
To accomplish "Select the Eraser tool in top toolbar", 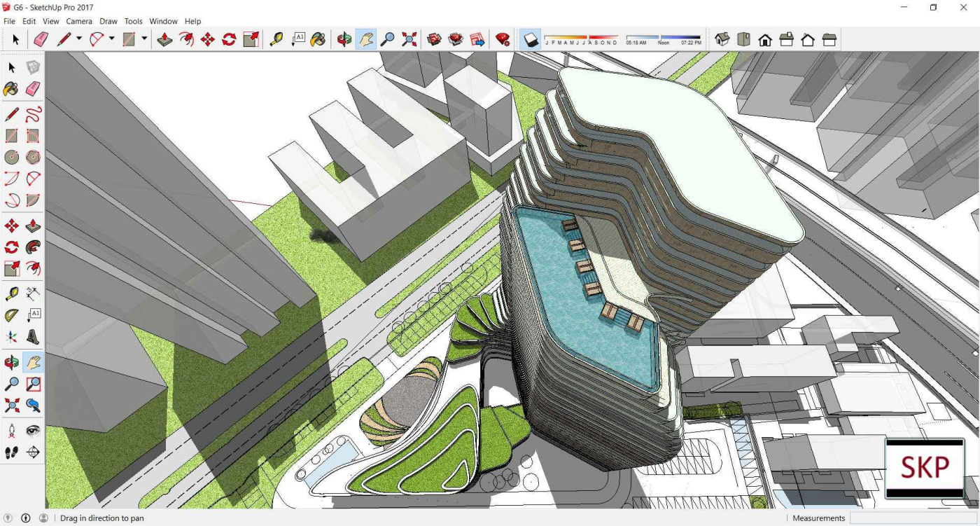I will 41,40.
